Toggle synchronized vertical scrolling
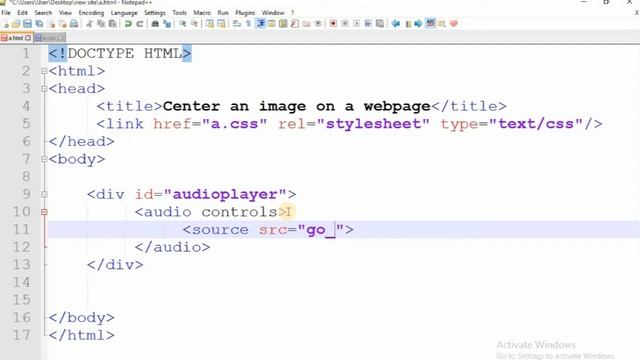The image size is (640, 360). (x=209, y=24)
